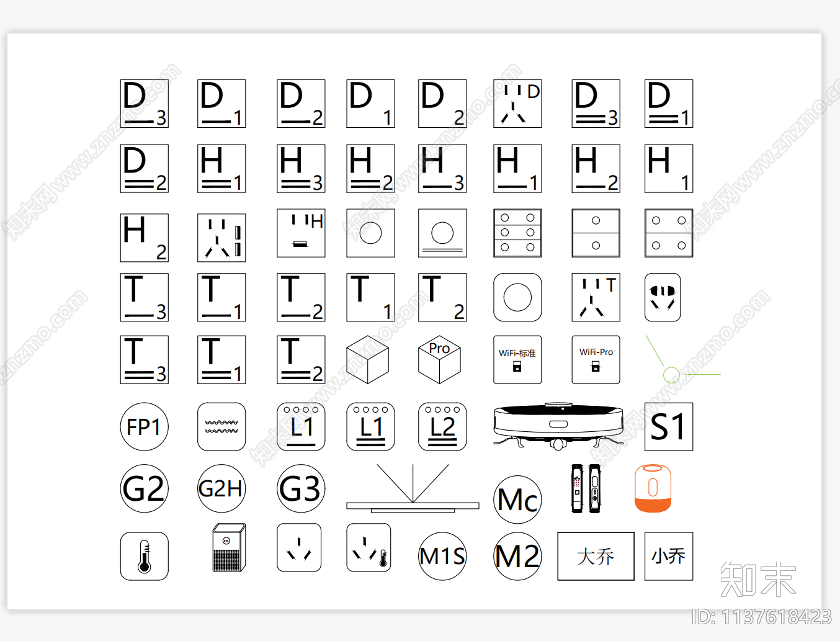Click the 知末 watermark logo
This screenshot has width=840, height=641.
pos(758,580)
